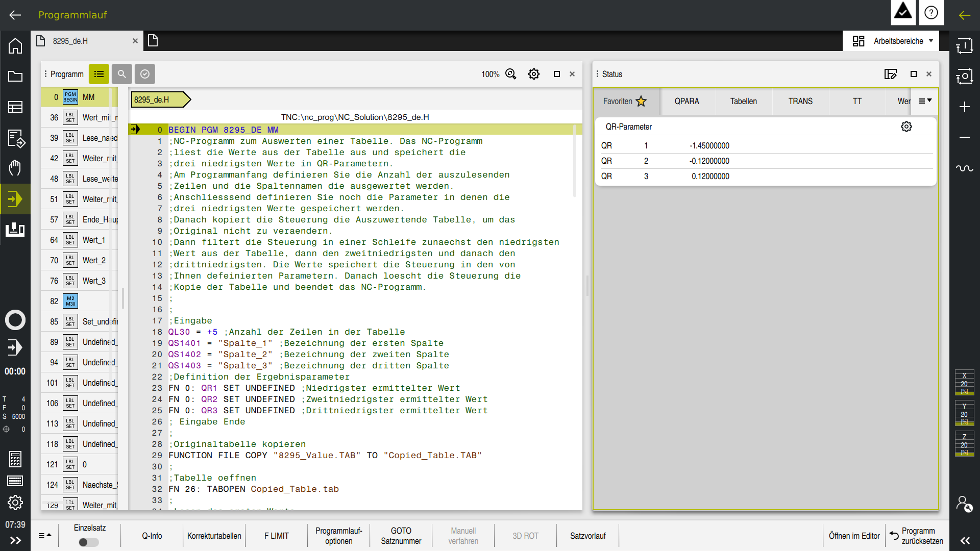Viewport: 980px width, 551px height.
Task: Open the calculator icon in sidebar
Action: pyautogui.click(x=15, y=459)
